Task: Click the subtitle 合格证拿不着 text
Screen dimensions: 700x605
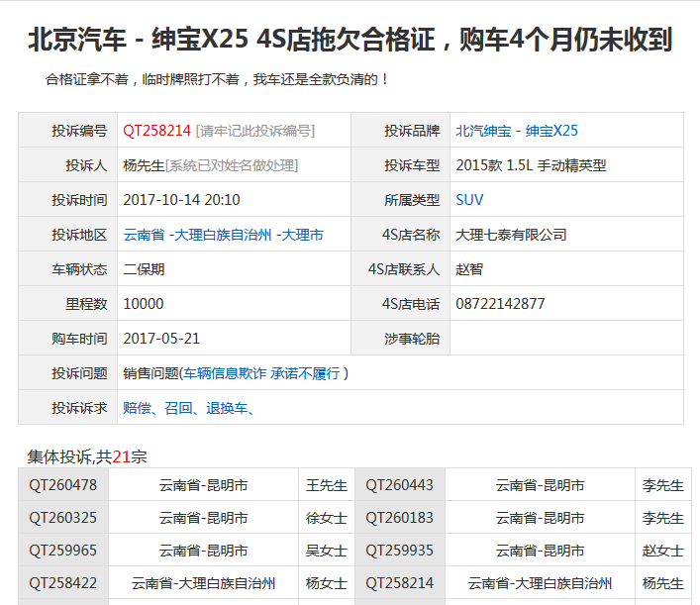Action: [x=216, y=79]
